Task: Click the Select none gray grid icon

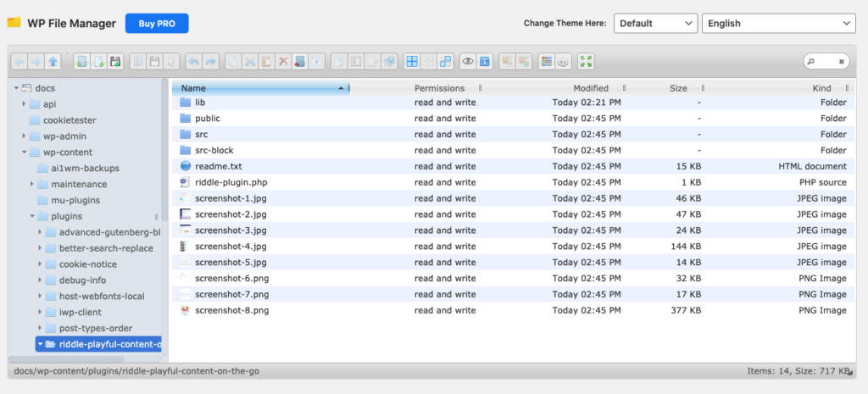Action: [428, 61]
